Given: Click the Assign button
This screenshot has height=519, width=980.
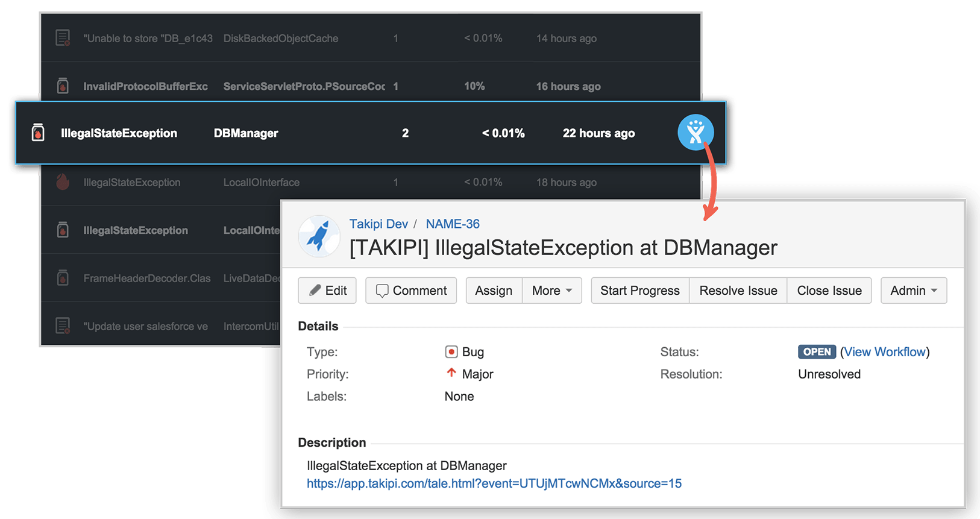Looking at the screenshot, I should coord(494,291).
